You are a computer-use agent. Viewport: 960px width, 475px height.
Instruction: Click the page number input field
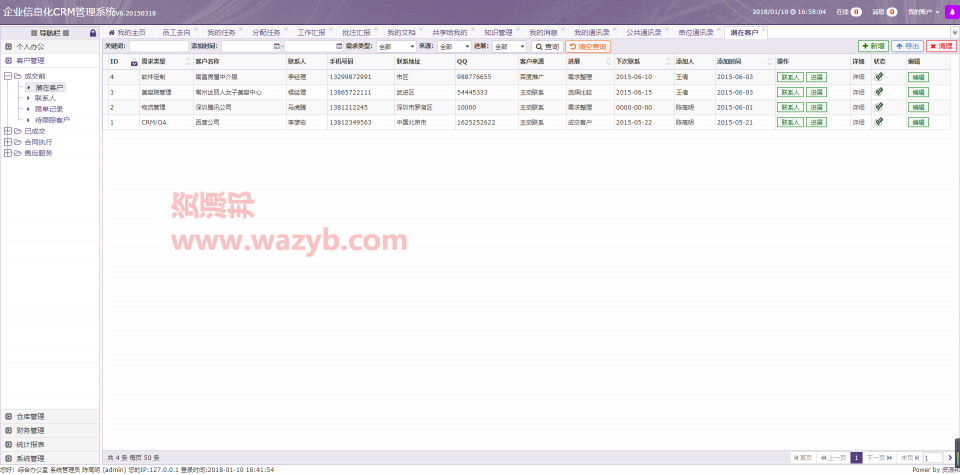pos(933,458)
